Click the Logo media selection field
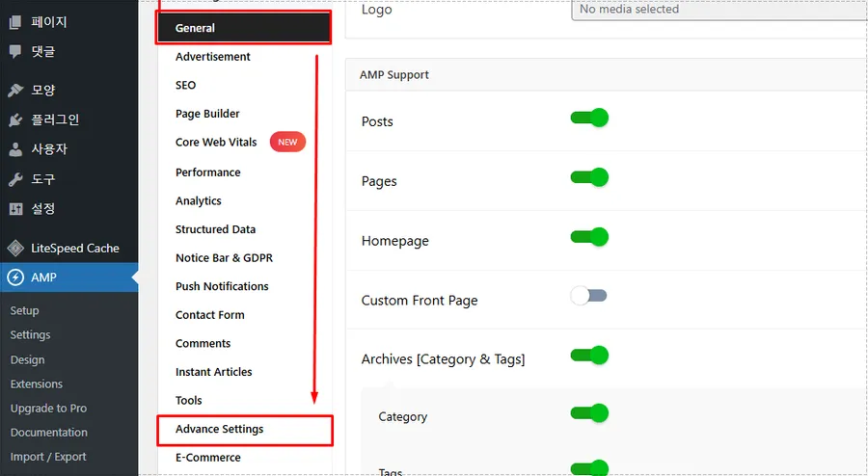Viewport: 868px width, 476px height. click(x=719, y=10)
